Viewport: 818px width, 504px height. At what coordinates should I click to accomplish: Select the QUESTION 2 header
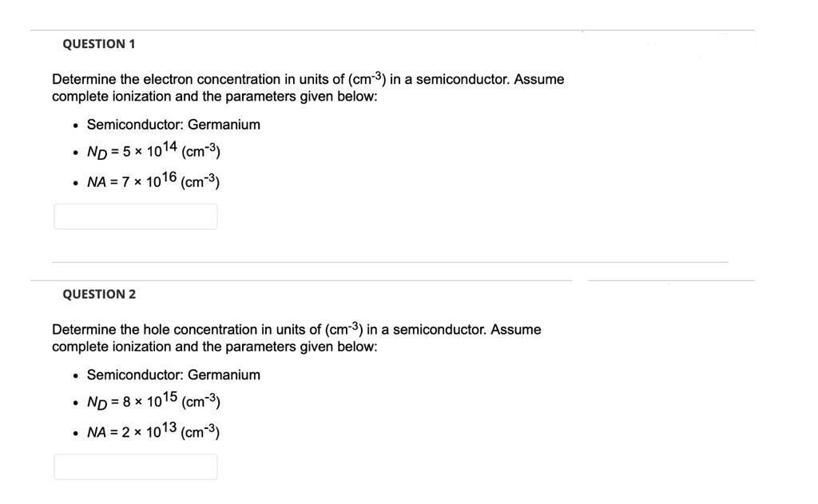(x=98, y=294)
